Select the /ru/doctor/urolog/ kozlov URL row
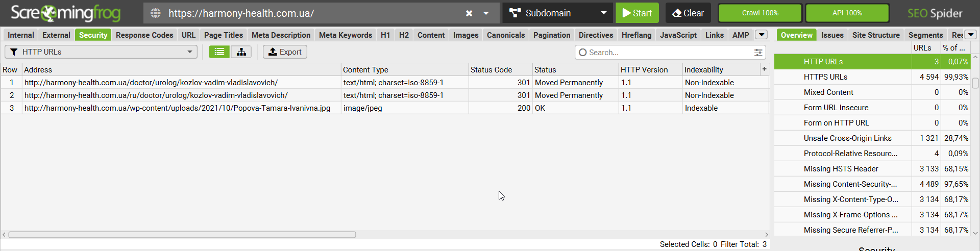 pyautogui.click(x=385, y=95)
